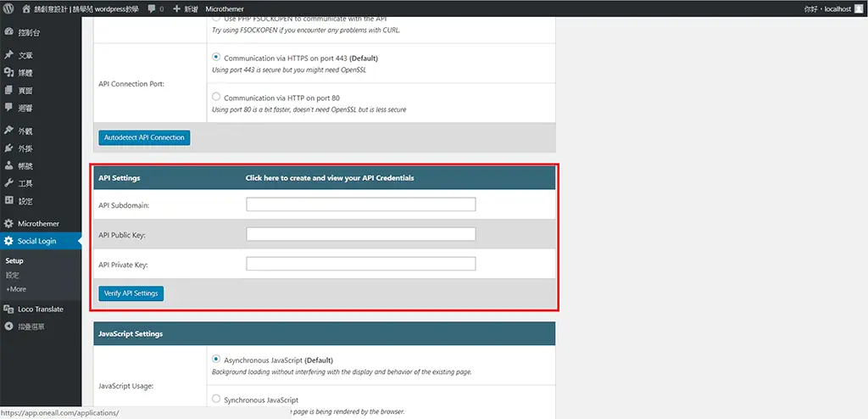Open the +More submenu item
This screenshot has height=419, width=868.
[x=16, y=289]
